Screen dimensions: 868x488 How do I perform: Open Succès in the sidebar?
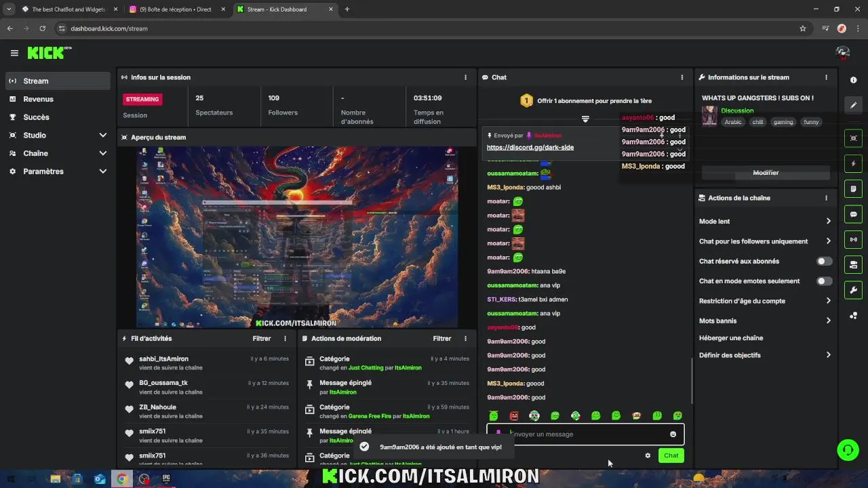click(57, 117)
